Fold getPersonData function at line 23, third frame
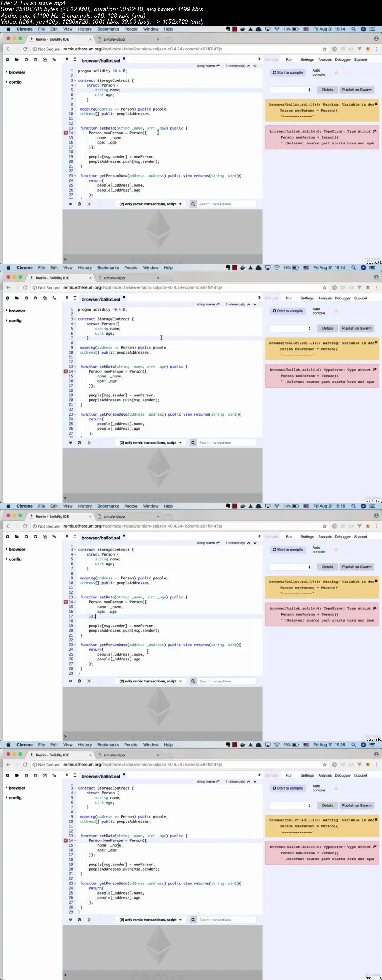This screenshot has width=382, height=980. [75, 645]
